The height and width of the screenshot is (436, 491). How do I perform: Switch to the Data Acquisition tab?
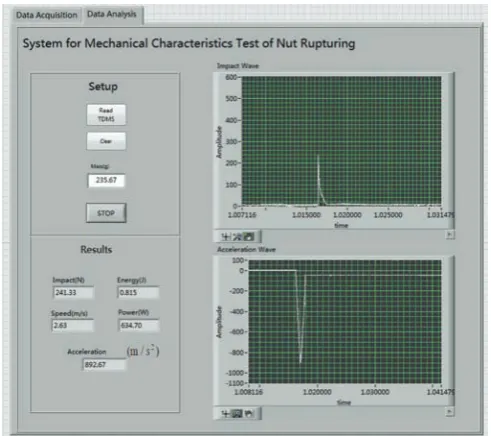click(47, 15)
